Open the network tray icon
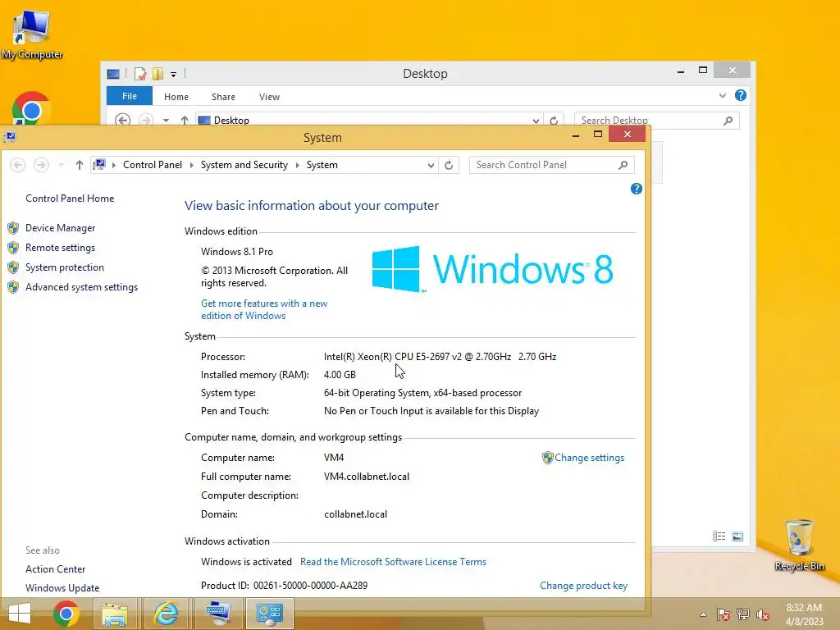 [x=743, y=614]
